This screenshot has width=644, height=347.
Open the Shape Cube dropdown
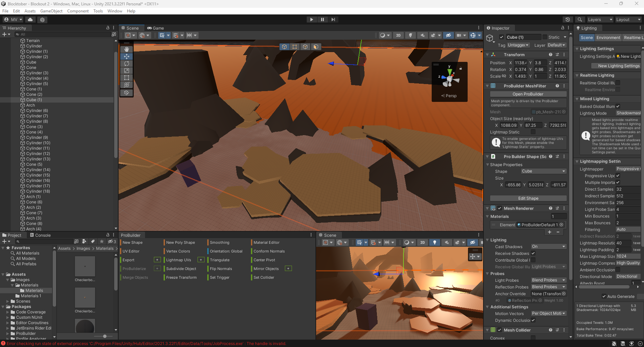544,171
